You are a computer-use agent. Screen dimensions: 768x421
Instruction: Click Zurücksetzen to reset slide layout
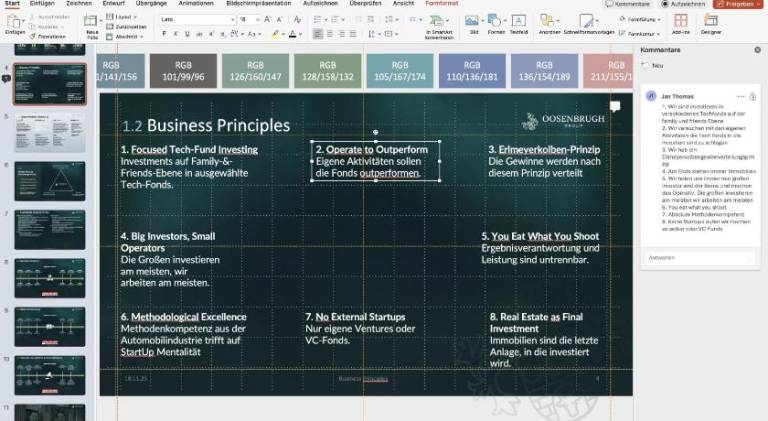126,26
